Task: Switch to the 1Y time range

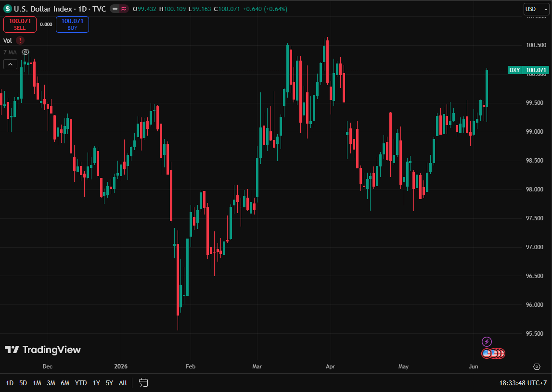Action: 96,383
